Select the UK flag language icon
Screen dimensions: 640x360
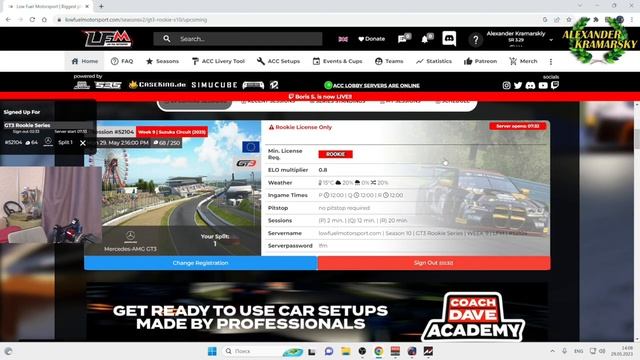pyautogui.click(x=343, y=39)
